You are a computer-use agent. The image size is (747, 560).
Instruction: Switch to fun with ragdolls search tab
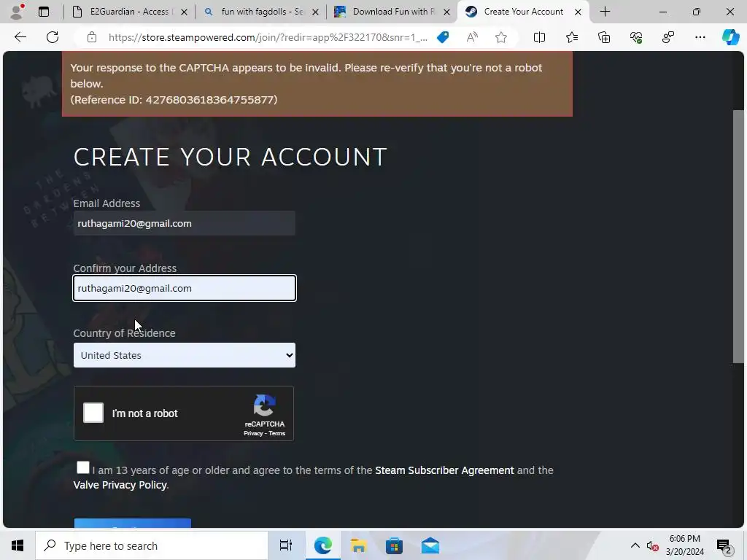tap(262, 12)
